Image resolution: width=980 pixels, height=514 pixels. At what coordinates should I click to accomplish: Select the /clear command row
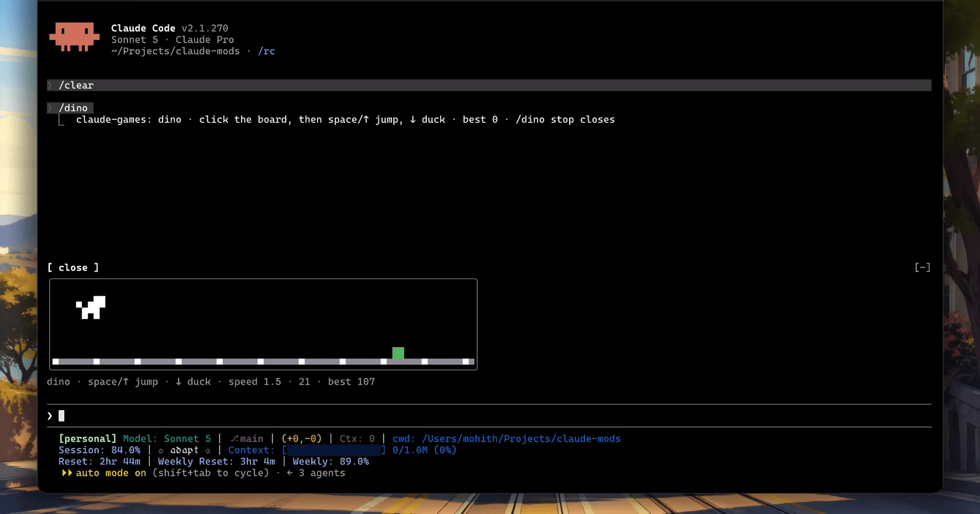coord(489,85)
